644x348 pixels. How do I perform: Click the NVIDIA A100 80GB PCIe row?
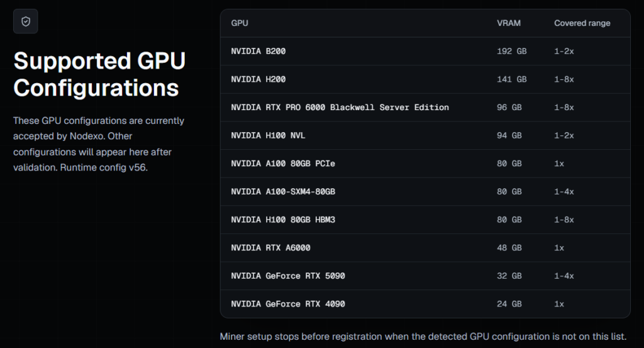tap(425, 164)
